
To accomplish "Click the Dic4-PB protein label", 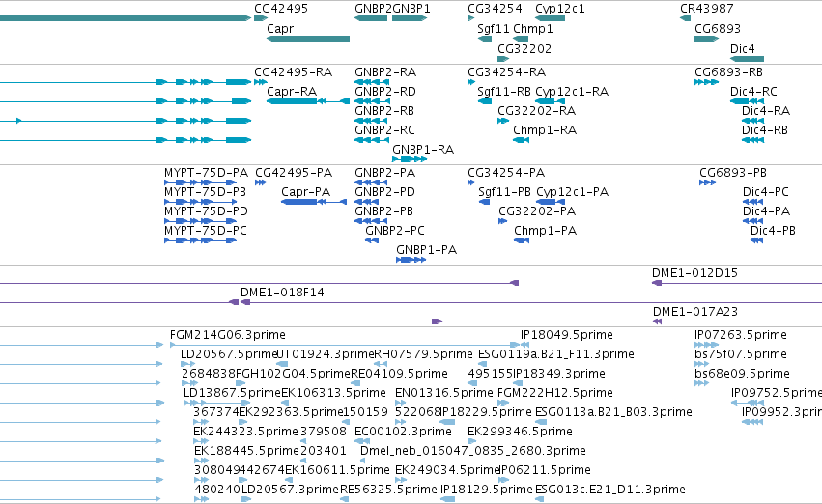I will tap(774, 231).
